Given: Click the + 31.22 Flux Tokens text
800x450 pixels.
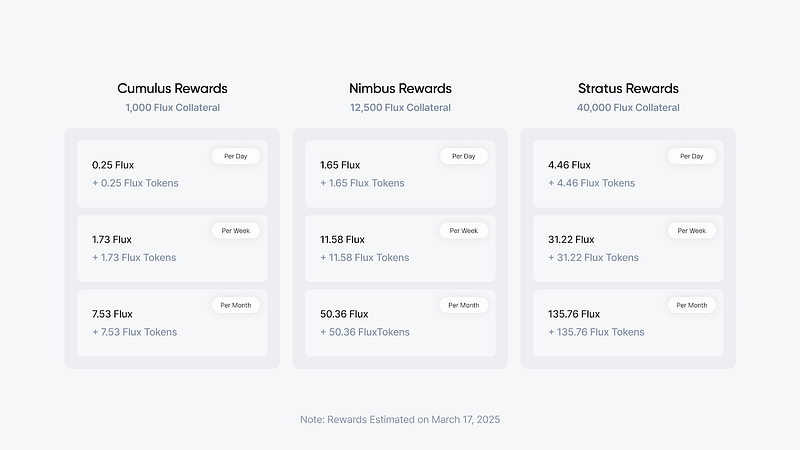Looking at the screenshot, I should tap(593, 258).
